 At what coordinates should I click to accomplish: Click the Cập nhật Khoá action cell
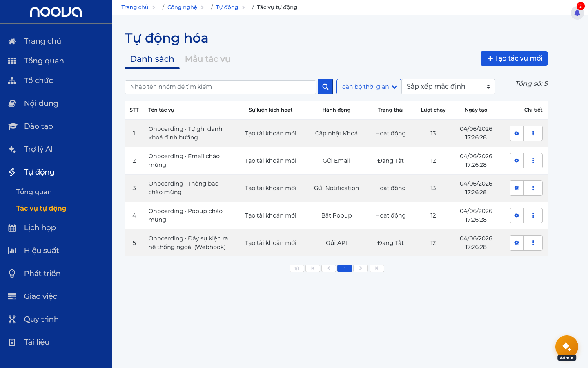[x=336, y=133]
